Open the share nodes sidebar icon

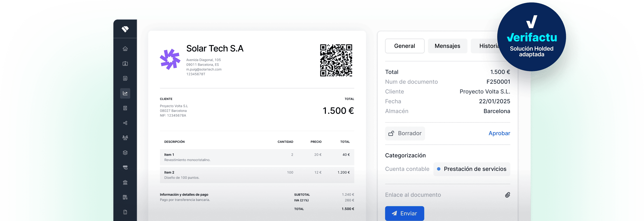coord(125,123)
